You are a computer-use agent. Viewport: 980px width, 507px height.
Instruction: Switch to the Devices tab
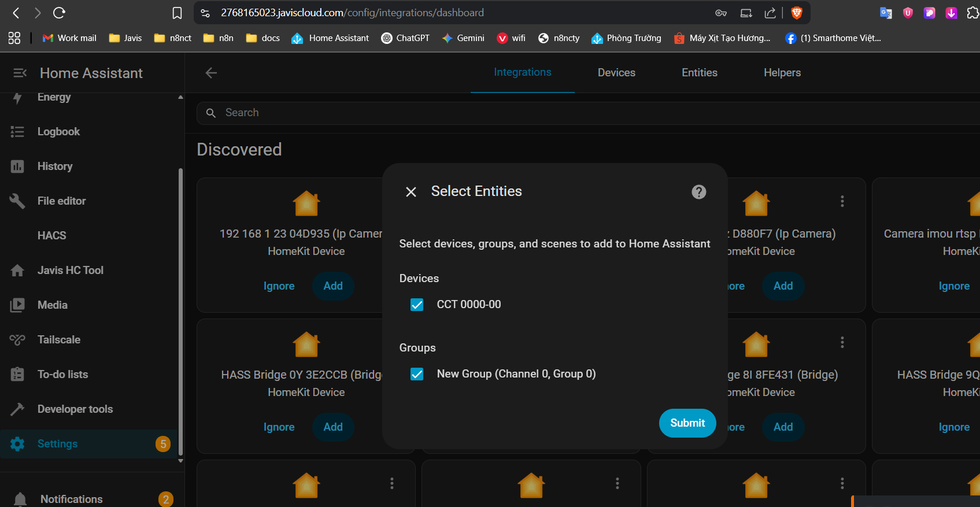pos(616,73)
